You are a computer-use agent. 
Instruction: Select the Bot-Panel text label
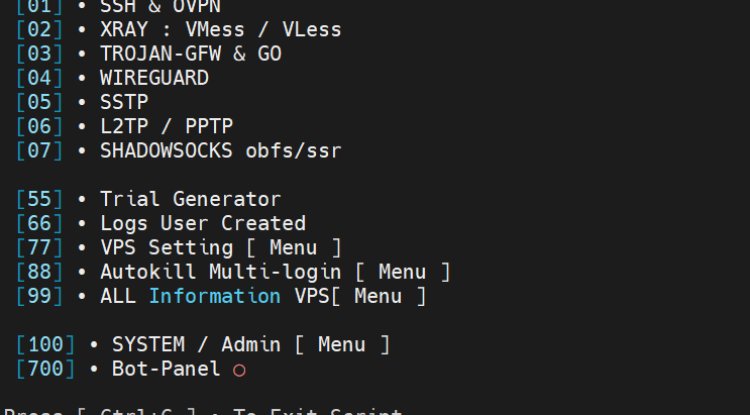pos(166,369)
